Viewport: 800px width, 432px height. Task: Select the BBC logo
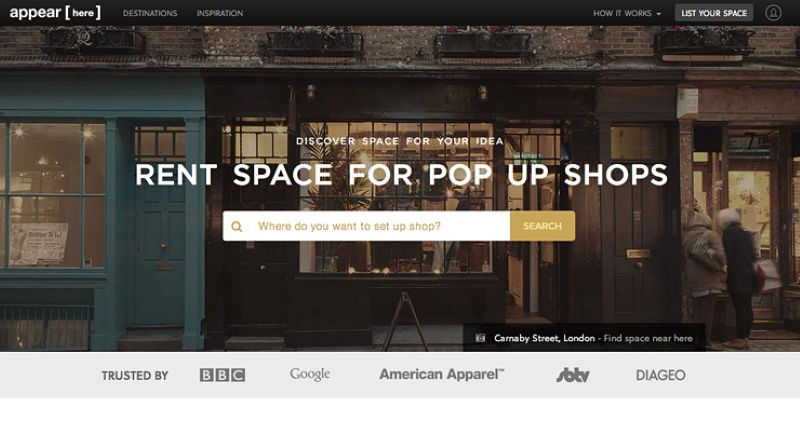tap(222, 375)
